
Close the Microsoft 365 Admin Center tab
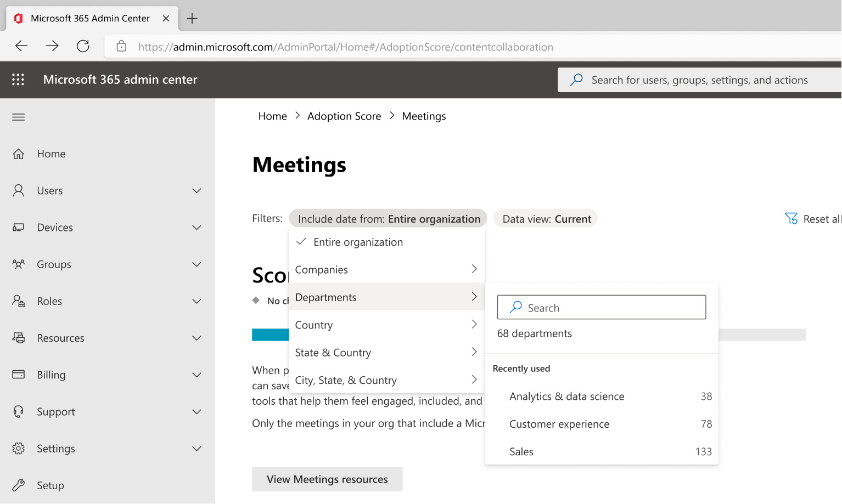166,18
